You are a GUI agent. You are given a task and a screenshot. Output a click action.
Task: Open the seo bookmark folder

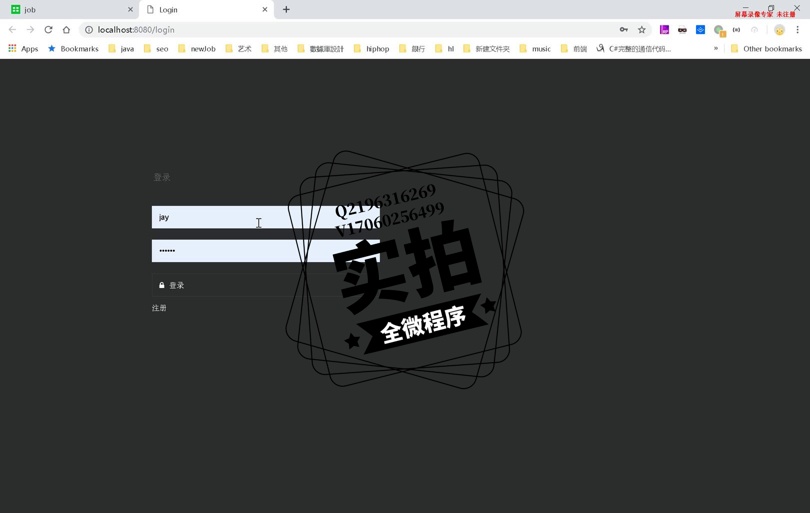156,49
